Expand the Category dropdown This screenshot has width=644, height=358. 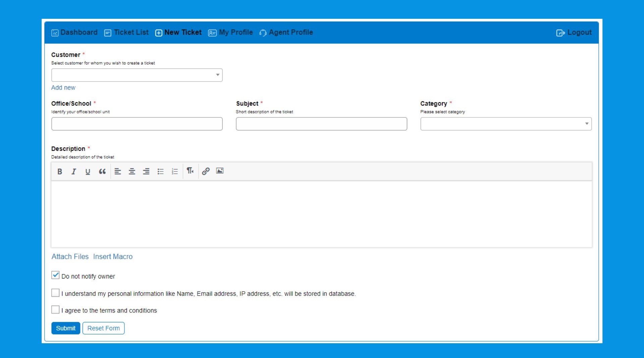(505, 124)
